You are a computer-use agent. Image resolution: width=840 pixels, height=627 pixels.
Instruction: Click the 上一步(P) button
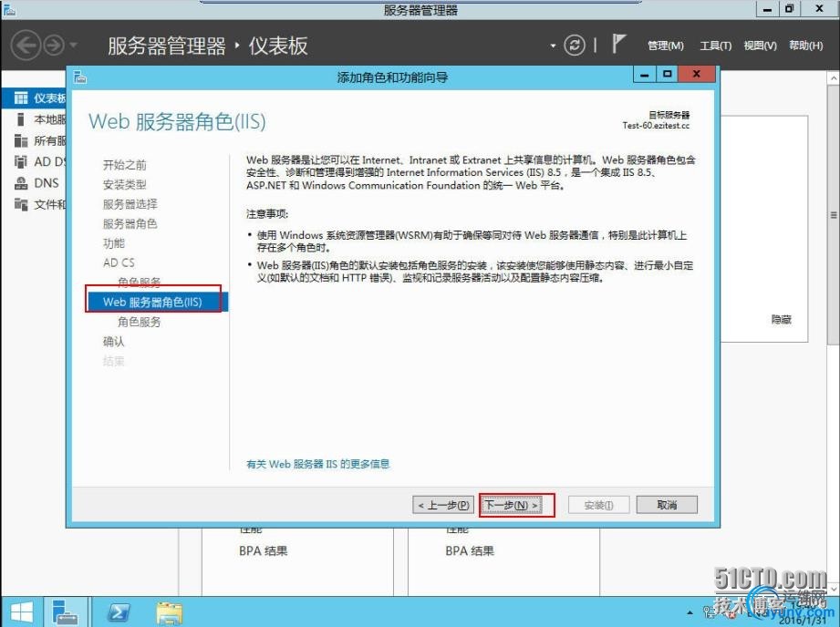(443, 505)
